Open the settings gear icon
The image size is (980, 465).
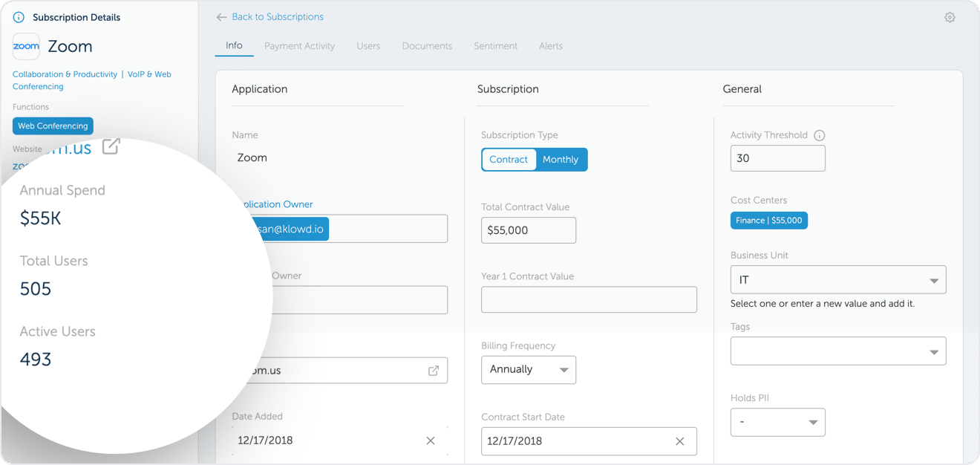950,17
